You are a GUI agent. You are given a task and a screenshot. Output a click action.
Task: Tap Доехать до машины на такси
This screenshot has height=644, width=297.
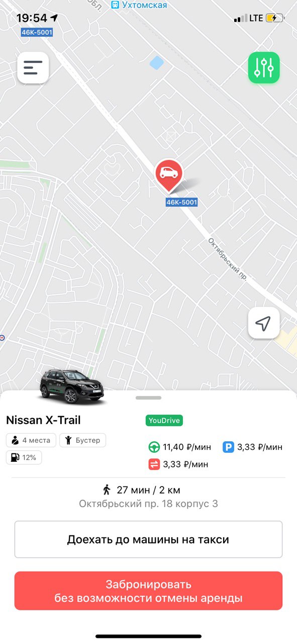148,539
